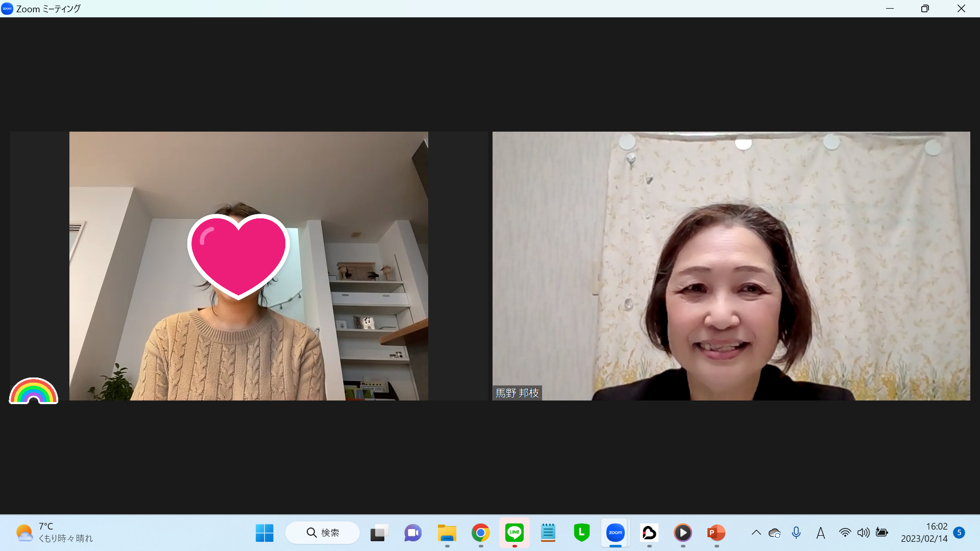Screen dimensions: 980x551
Task: Toggle the microphone tray icon
Action: click(x=796, y=533)
